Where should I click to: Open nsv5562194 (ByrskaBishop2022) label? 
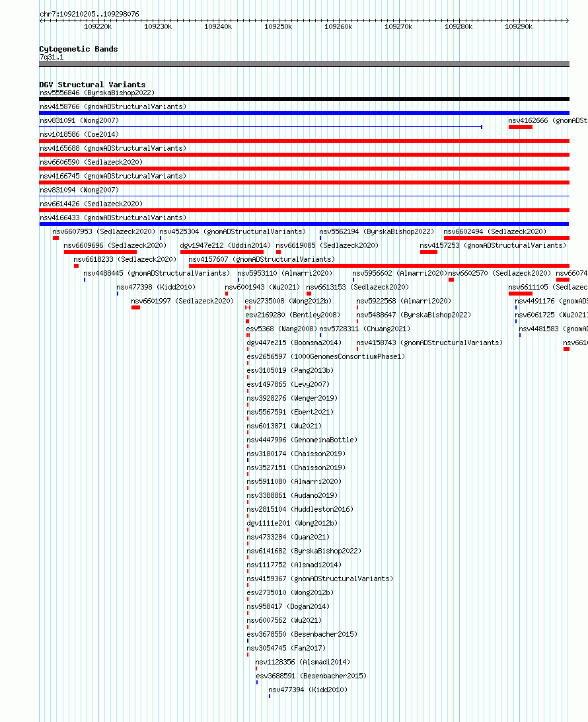click(377, 231)
